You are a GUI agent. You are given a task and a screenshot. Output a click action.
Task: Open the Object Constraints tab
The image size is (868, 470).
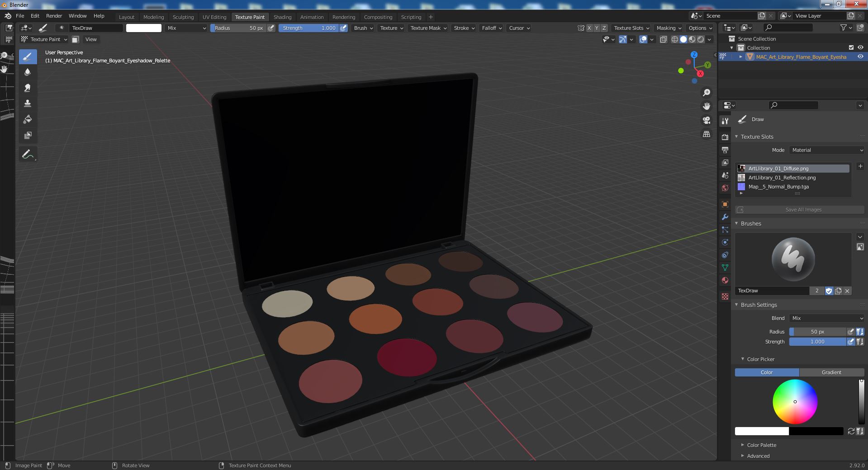[725, 255]
